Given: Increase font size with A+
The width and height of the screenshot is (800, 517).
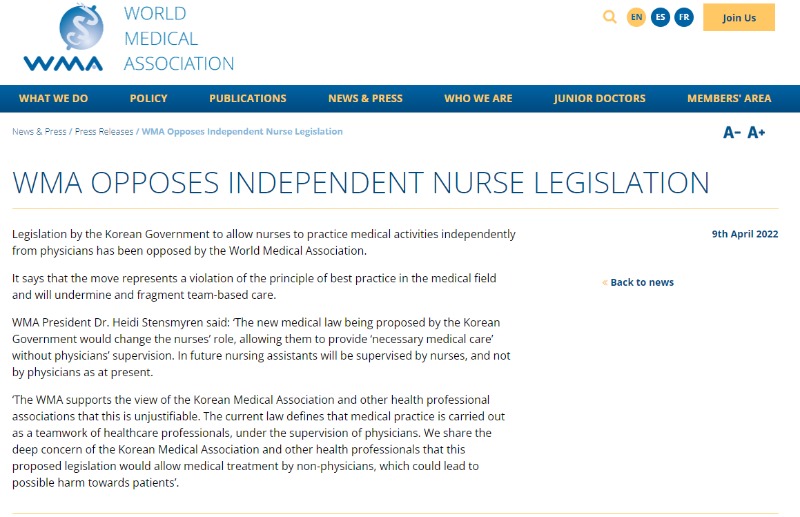Looking at the screenshot, I should (756, 133).
